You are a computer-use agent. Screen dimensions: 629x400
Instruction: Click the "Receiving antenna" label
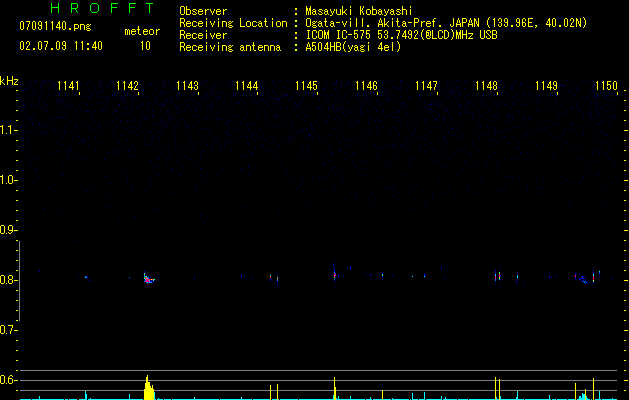(230, 47)
